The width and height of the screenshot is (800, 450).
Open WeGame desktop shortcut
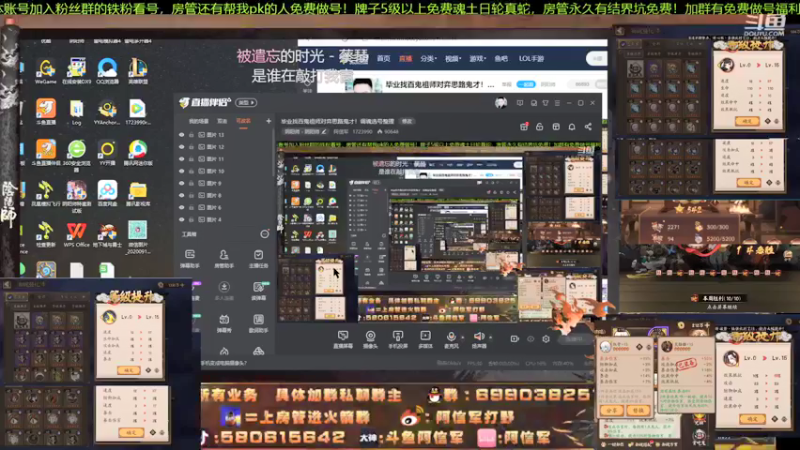coord(46,70)
